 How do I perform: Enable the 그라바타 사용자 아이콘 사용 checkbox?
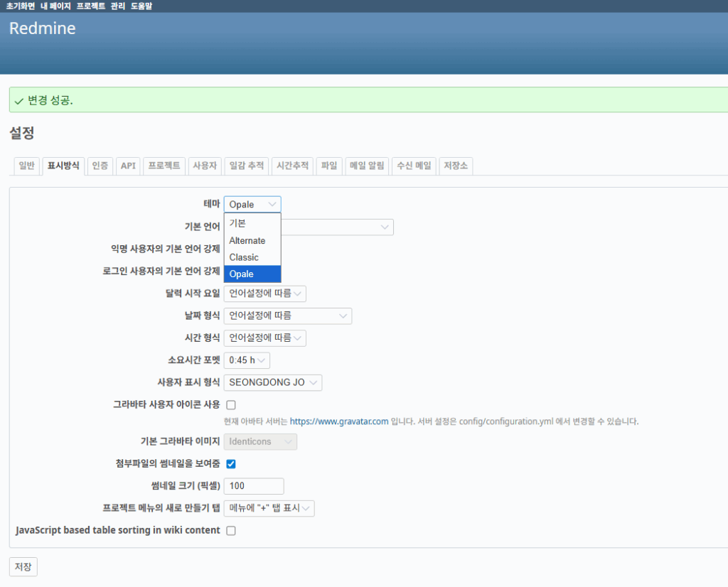(x=231, y=405)
